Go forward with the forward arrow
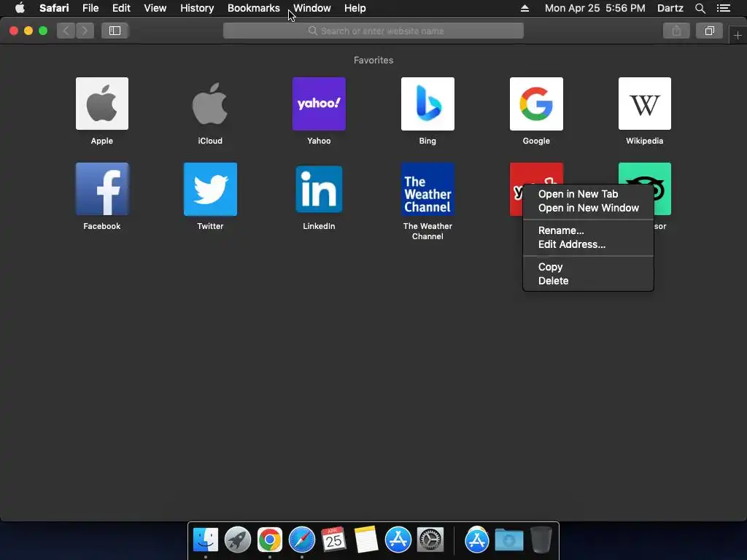Image resolution: width=747 pixels, height=560 pixels. 85,31
